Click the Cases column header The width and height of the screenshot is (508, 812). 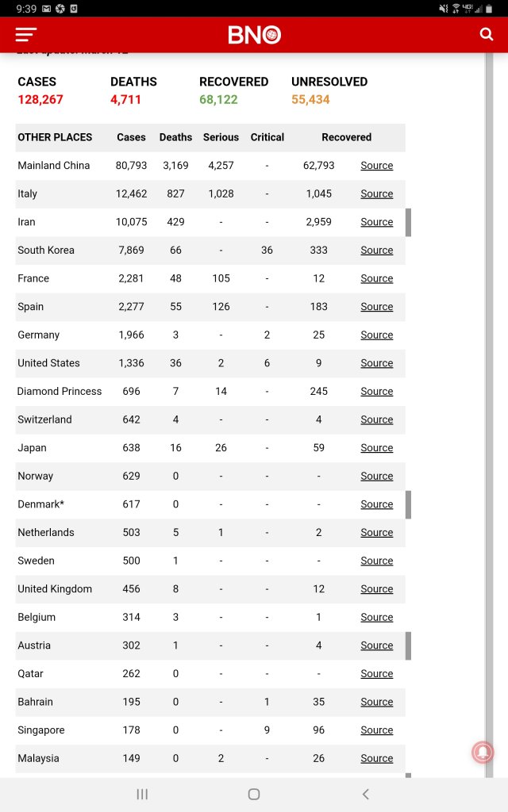[131, 137]
